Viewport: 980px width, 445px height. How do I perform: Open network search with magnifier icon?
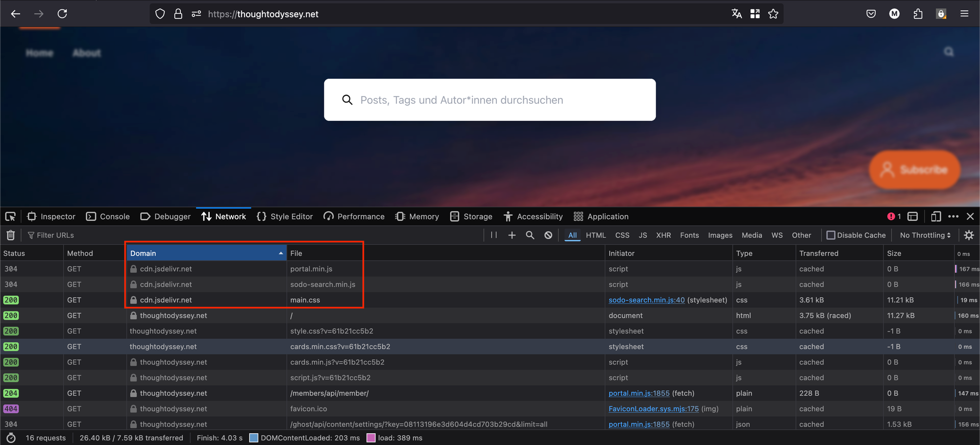(x=530, y=235)
